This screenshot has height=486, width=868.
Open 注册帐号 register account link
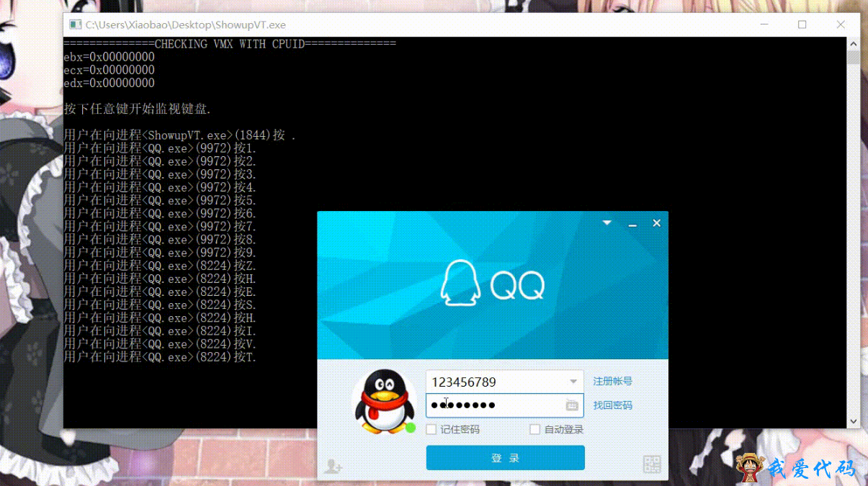pos(613,381)
